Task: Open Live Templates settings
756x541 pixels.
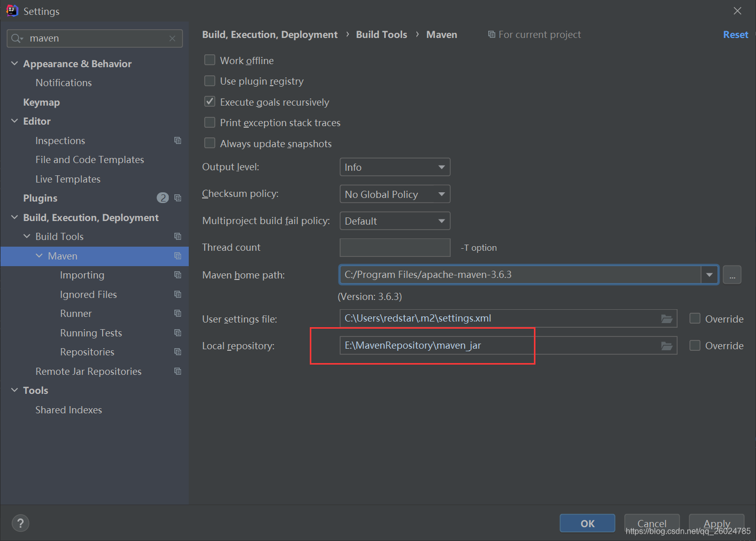Action: coord(68,179)
